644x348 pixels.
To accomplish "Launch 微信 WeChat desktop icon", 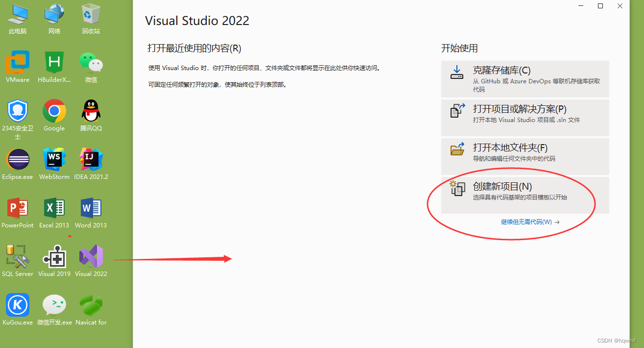I will (91, 67).
